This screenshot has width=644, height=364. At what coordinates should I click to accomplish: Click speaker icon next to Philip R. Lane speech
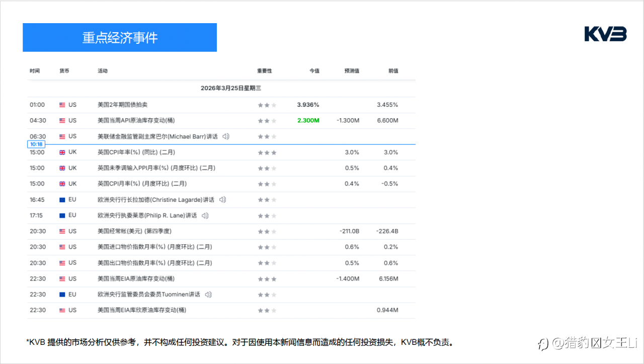tap(205, 215)
